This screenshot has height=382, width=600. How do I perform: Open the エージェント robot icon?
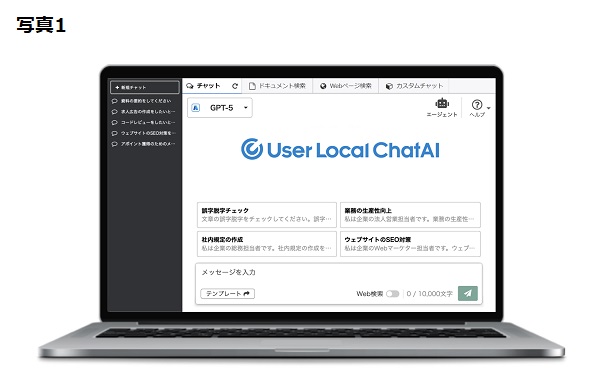click(x=442, y=103)
